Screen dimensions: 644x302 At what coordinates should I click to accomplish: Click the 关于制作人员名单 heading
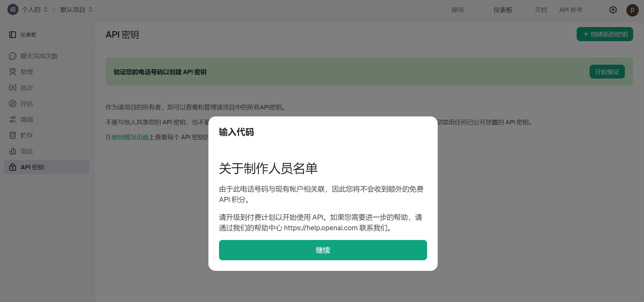[x=268, y=168]
